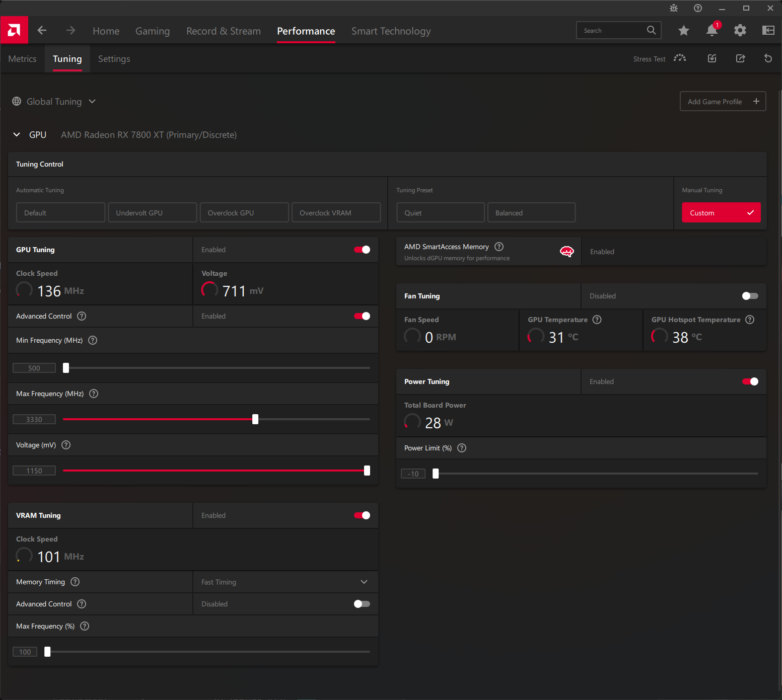Click the Power Limit -10 value box
782x700 pixels.
413,474
